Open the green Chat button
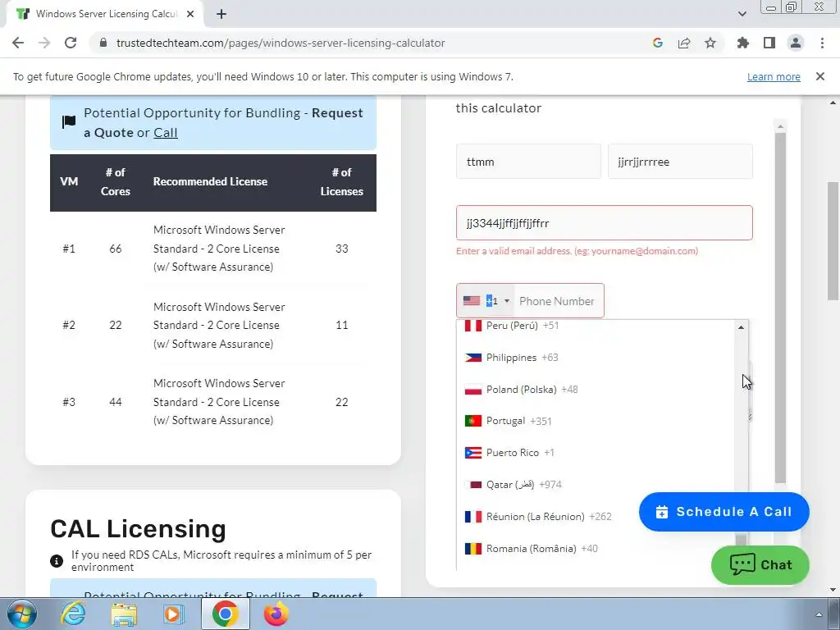Viewport: 840px width, 630px height. click(x=760, y=564)
